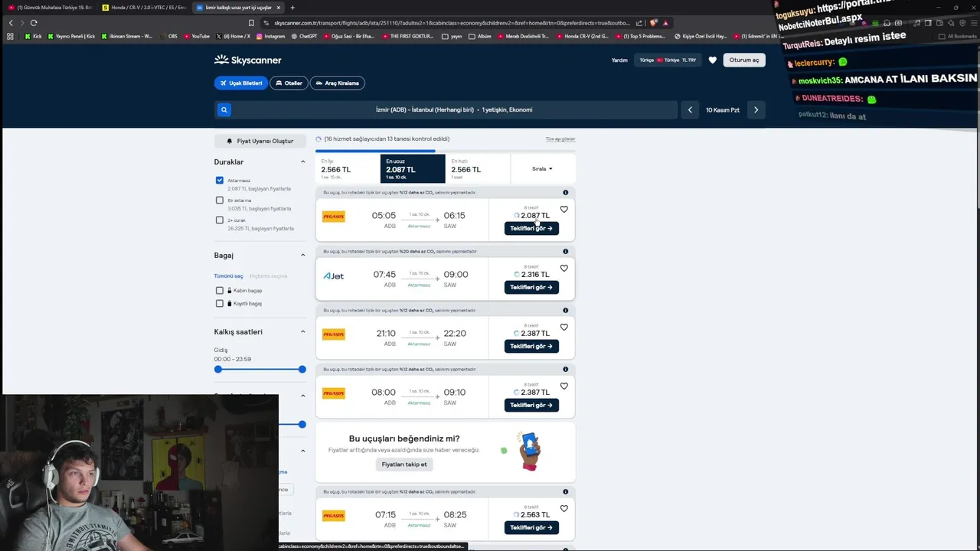Open Türkiye TL TRY region selector

(x=668, y=60)
